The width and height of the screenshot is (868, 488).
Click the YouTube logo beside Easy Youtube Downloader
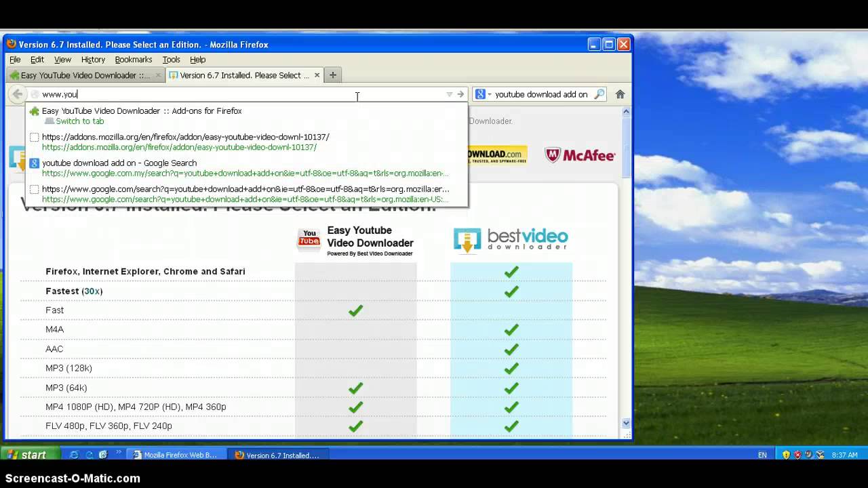(309, 239)
